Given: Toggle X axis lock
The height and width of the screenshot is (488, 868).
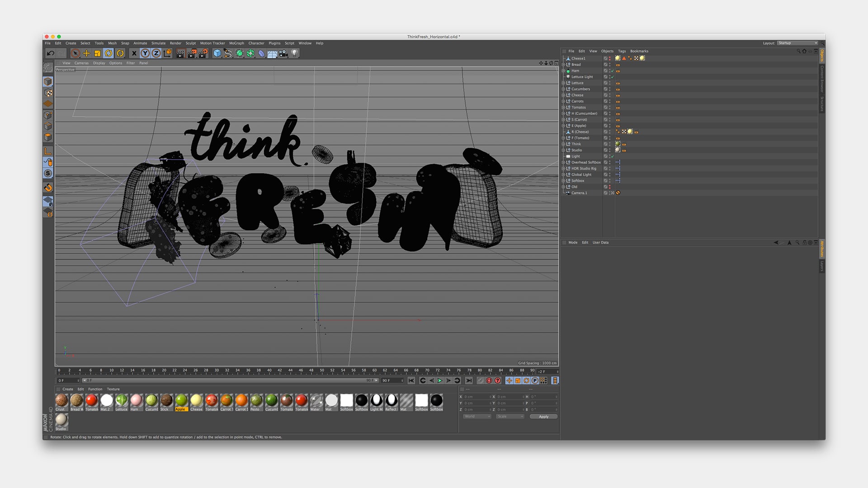Looking at the screenshot, I should tap(134, 53).
